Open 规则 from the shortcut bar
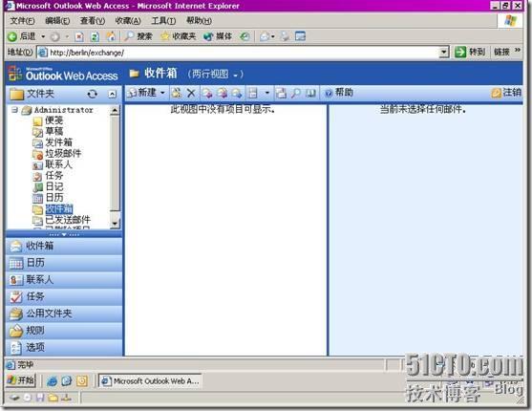The height and width of the screenshot is (411, 532). 64,331
